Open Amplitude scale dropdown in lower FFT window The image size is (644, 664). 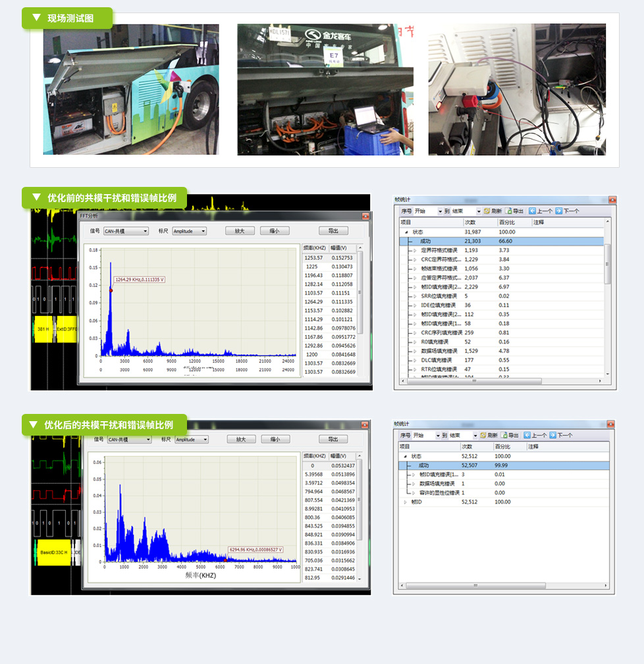coord(205,440)
